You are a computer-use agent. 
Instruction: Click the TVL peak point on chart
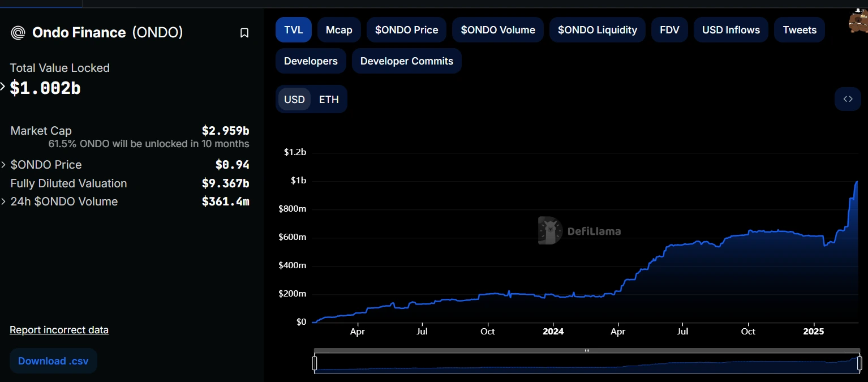[x=857, y=182]
